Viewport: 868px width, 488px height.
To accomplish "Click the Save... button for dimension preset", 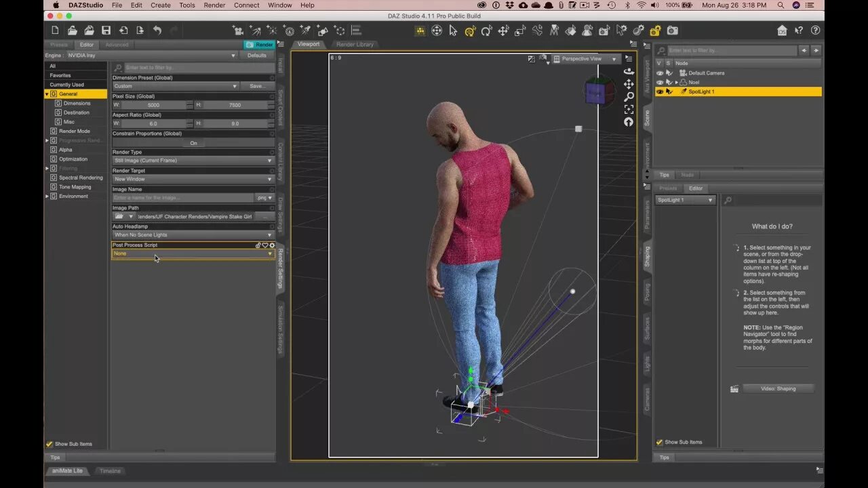I will point(258,86).
